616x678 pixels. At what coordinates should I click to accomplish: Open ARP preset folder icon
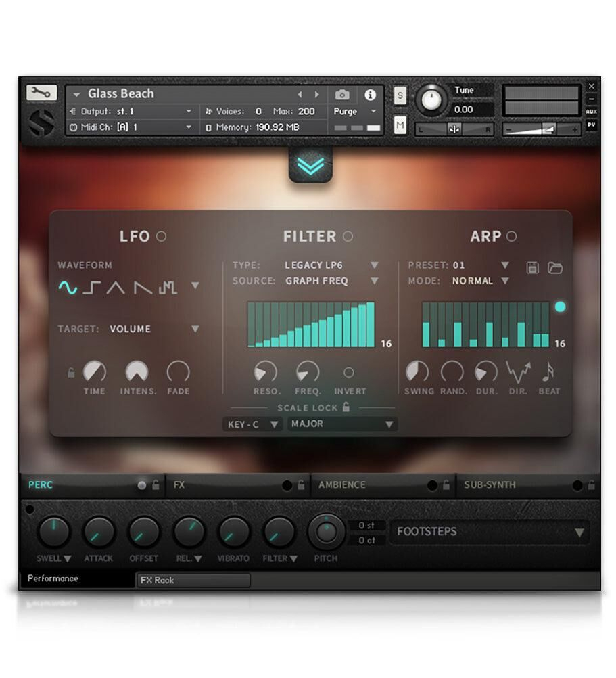tap(554, 268)
